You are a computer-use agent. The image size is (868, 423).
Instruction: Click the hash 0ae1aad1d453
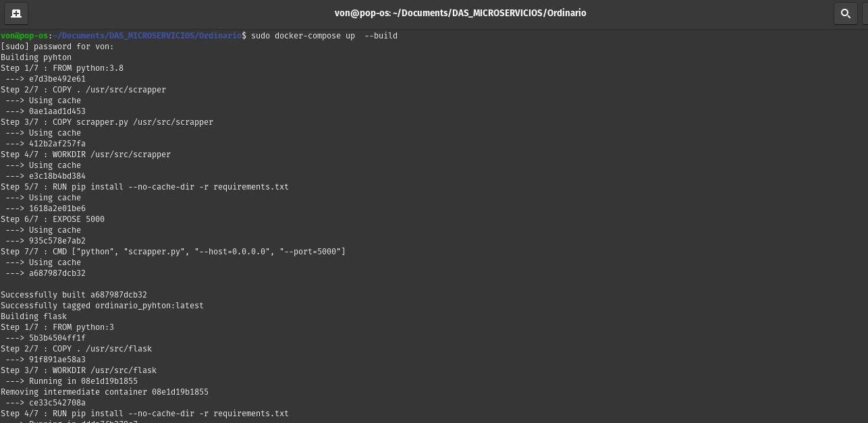(x=57, y=111)
